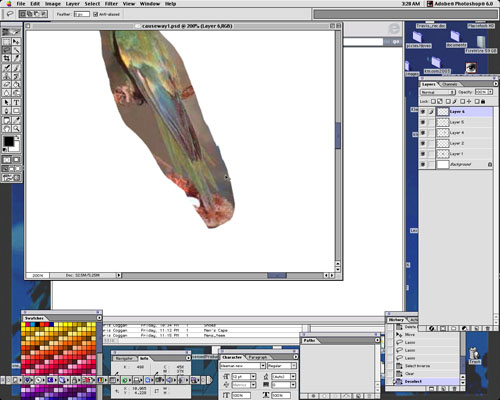Switch to the Channels tab
Screen dimensions: 500x400
[x=449, y=84]
